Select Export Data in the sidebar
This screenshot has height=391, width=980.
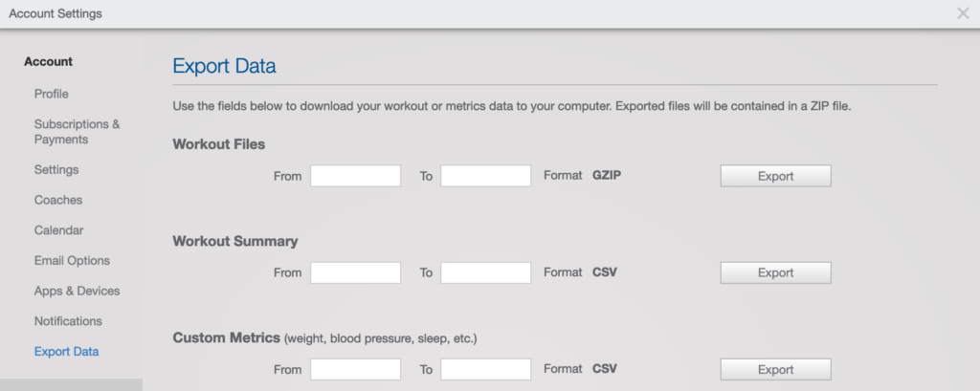tap(66, 352)
